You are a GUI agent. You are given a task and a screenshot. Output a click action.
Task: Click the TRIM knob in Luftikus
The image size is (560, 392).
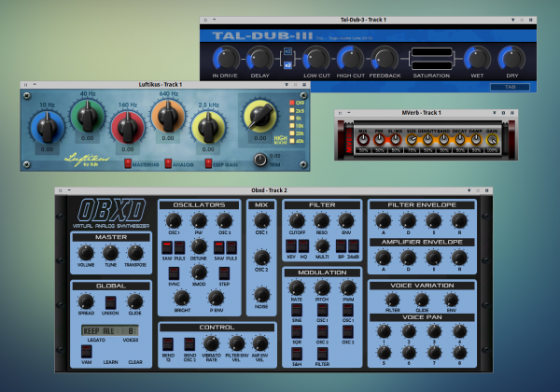click(x=260, y=160)
